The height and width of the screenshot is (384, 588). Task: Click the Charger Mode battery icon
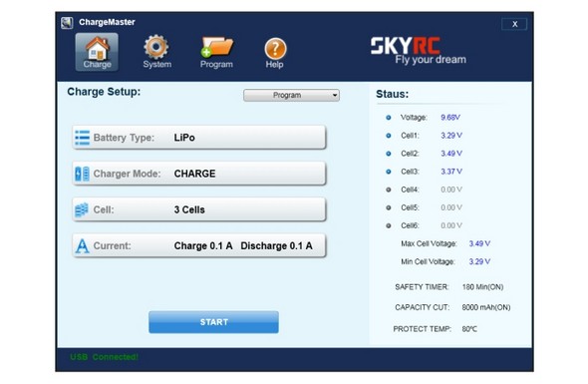(82, 174)
